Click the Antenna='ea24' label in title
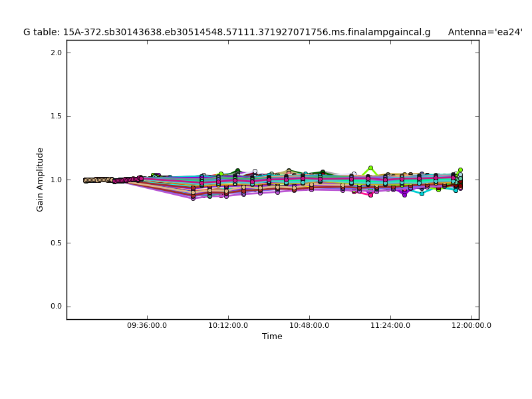 pos(485,32)
